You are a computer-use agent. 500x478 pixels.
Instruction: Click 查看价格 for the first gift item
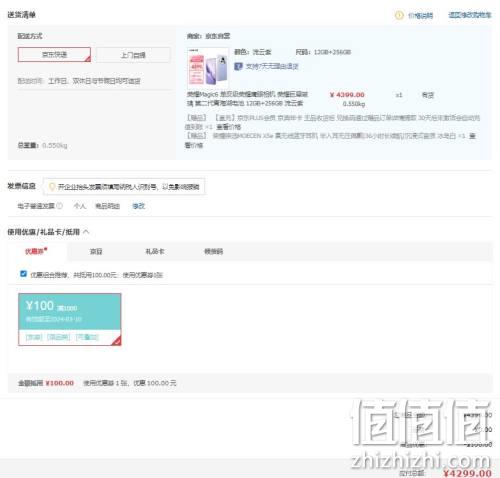(229, 127)
